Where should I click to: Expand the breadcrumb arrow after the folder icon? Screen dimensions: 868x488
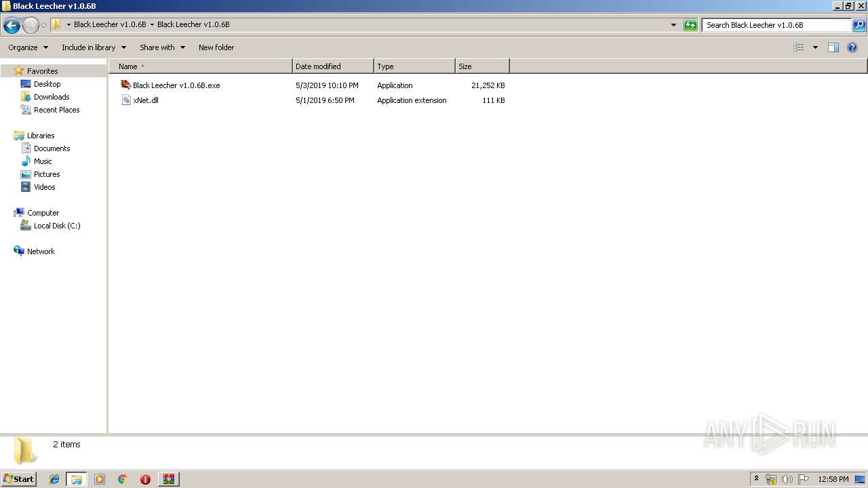[x=68, y=24]
